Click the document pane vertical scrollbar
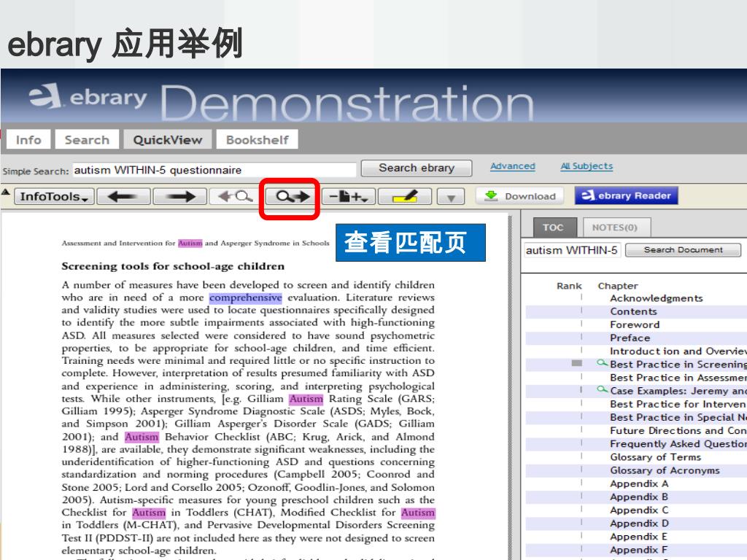This screenshot has height=560, width=747. (x=510, y=386)
